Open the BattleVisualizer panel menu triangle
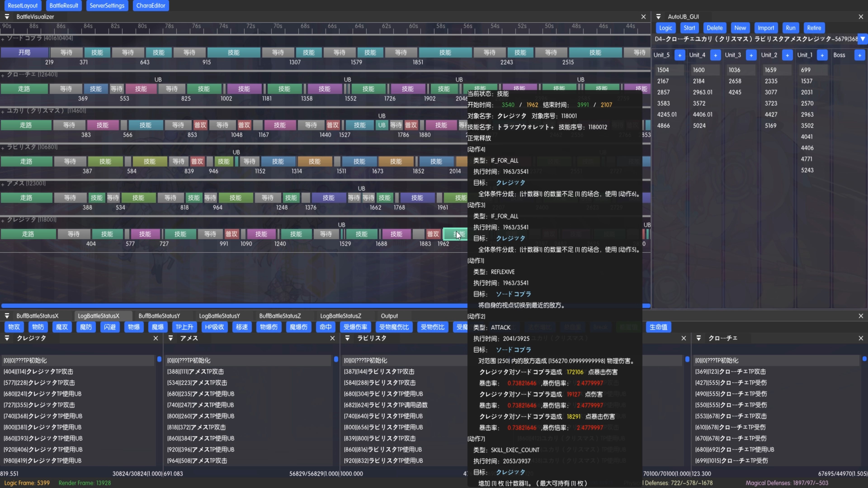This screenshot has width=868, height=488. click(x=7, y=16)
